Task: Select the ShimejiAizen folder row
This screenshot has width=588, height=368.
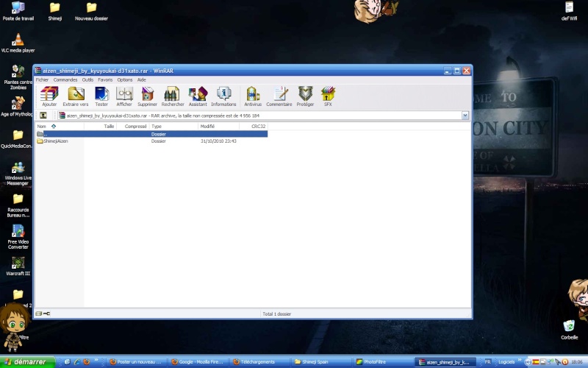Action: point(151,141)
